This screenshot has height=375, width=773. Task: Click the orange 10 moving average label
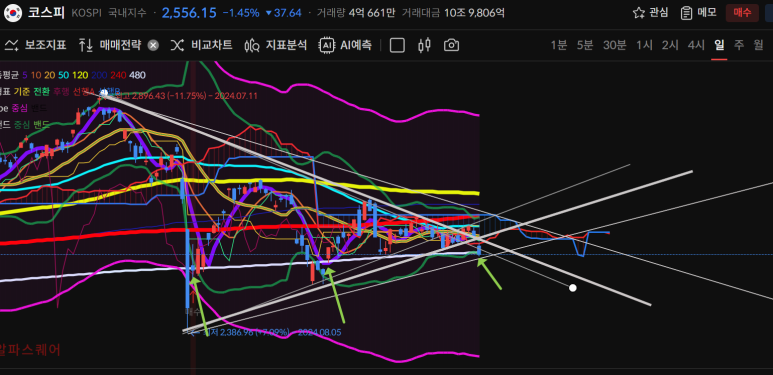coord(36,75)
